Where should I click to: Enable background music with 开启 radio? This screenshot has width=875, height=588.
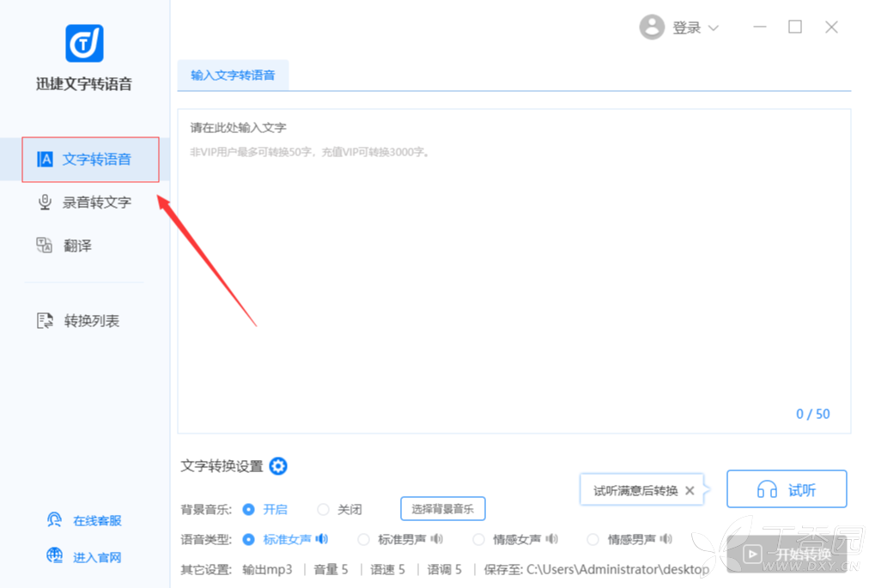(x=249, y=509)
